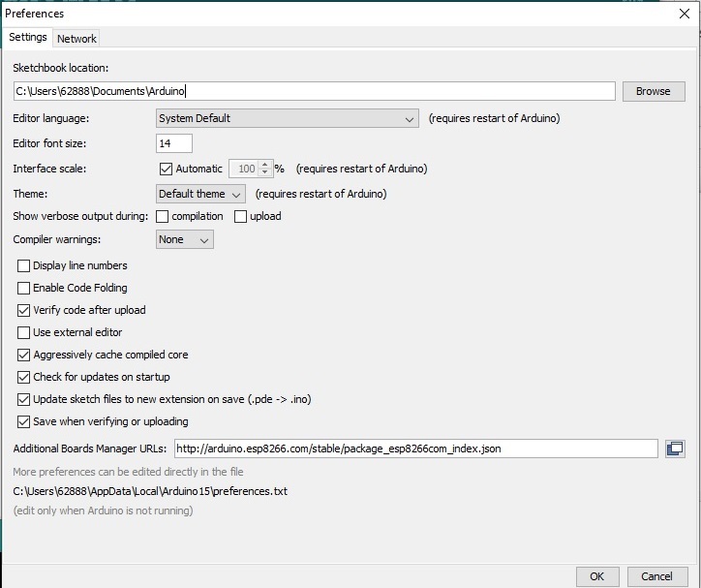Increase interface scale with the up arrow

click(x=265, y=165)
